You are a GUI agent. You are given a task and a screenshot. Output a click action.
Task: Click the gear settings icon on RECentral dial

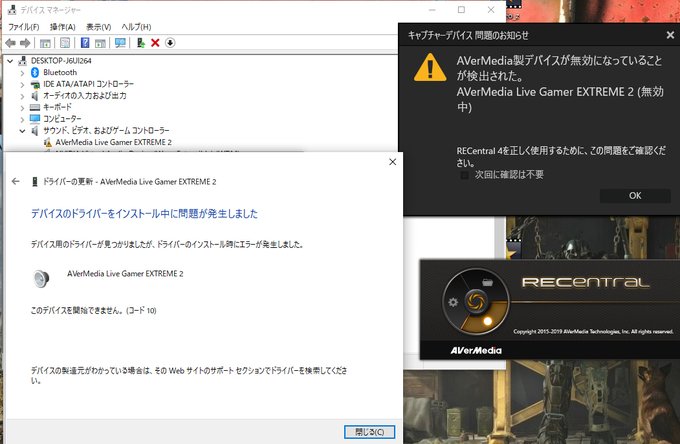tap(453, 302)
